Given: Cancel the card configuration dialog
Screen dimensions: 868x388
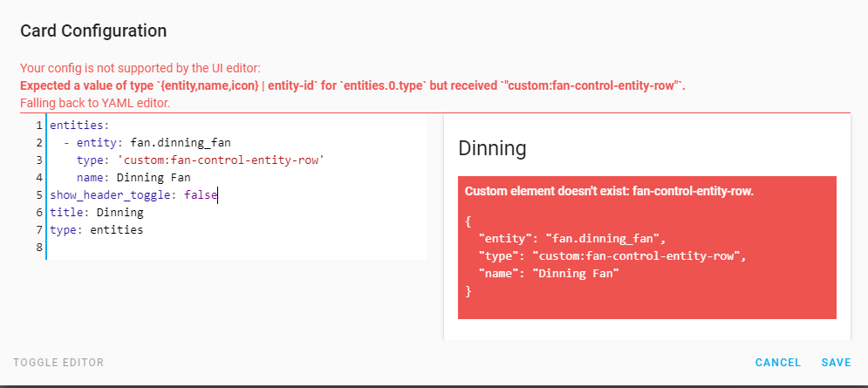Looking at the screenshot, I should coord(777,363).
